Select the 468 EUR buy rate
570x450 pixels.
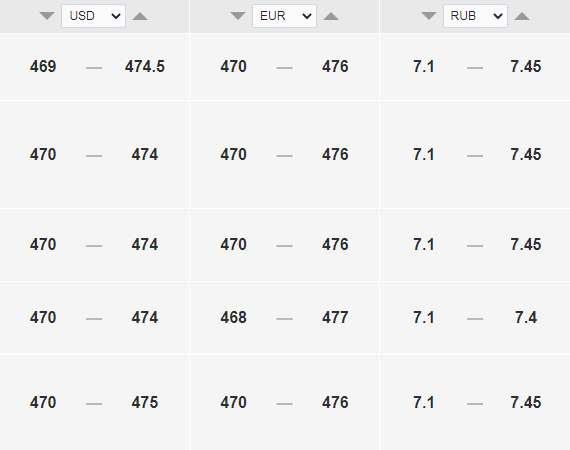point(233,317)
